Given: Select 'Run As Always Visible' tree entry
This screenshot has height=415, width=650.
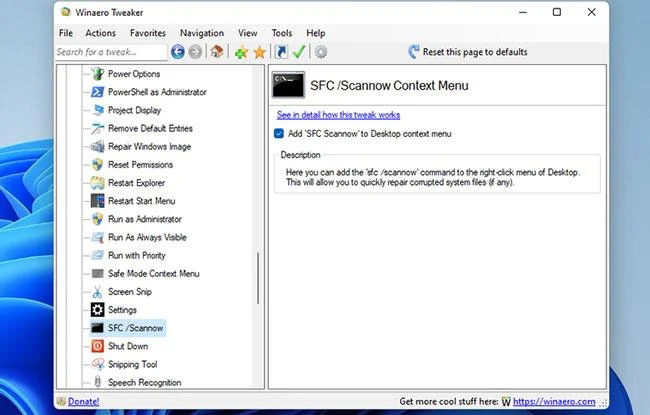Looking at the screenshot, I should pyautogui.click(x=147, y=237).
